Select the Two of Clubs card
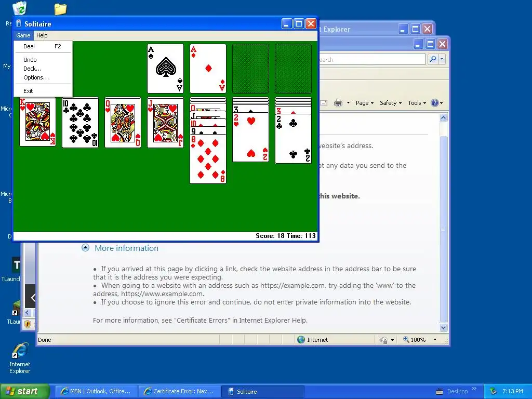This screenshot has height=399, width=532. 293,139
